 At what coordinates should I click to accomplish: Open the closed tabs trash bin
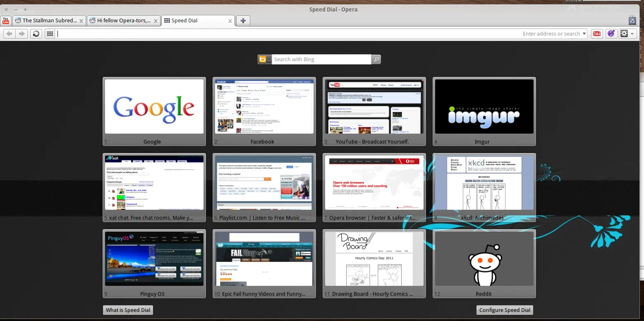coord(632,21)
